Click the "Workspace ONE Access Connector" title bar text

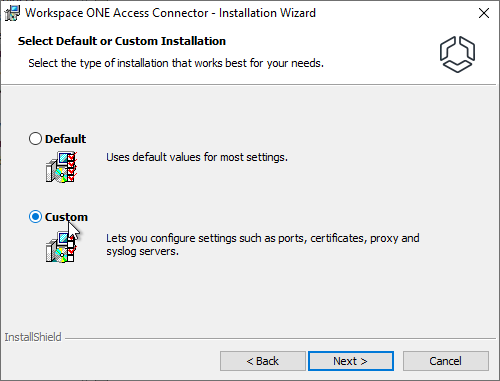coord(117,13)
